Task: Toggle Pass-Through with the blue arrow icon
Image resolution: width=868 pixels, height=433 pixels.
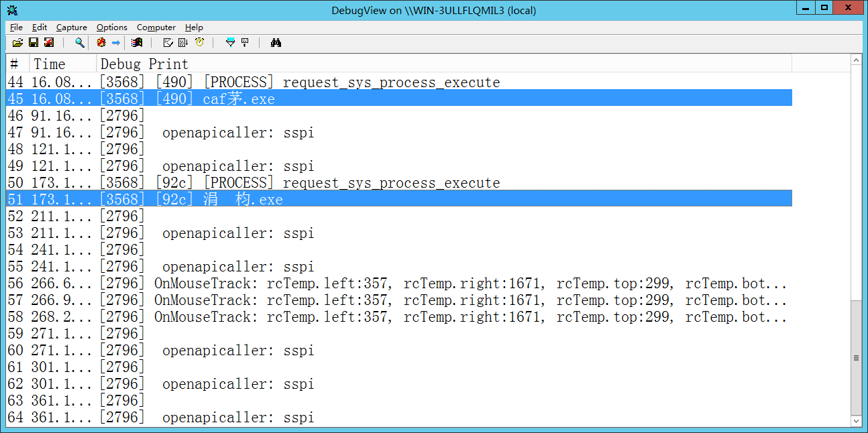Action: click(115, 42)
